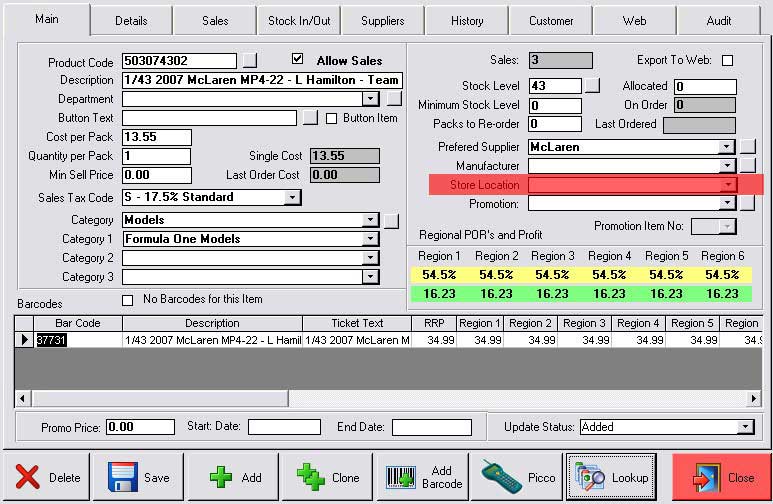Click the small button beside Product Code
Viewport: 773px width, 504px height.
coord(250,61)
